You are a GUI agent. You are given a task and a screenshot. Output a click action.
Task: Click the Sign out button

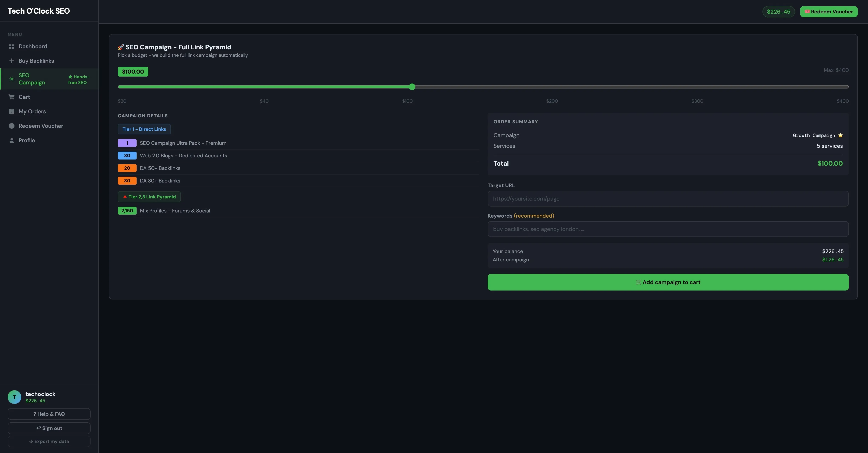coord(49,428)
